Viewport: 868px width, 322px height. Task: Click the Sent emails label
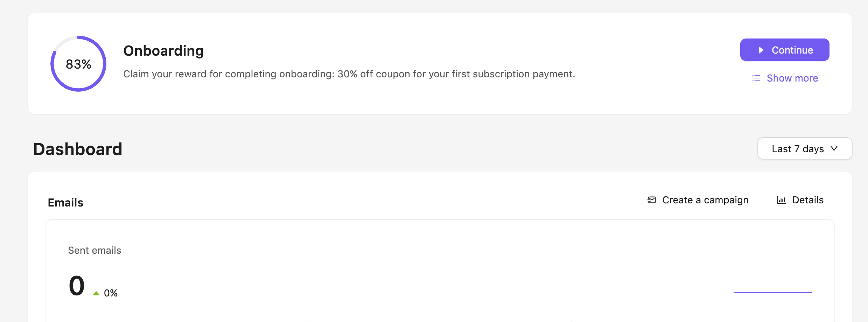(x=94, y=250)
